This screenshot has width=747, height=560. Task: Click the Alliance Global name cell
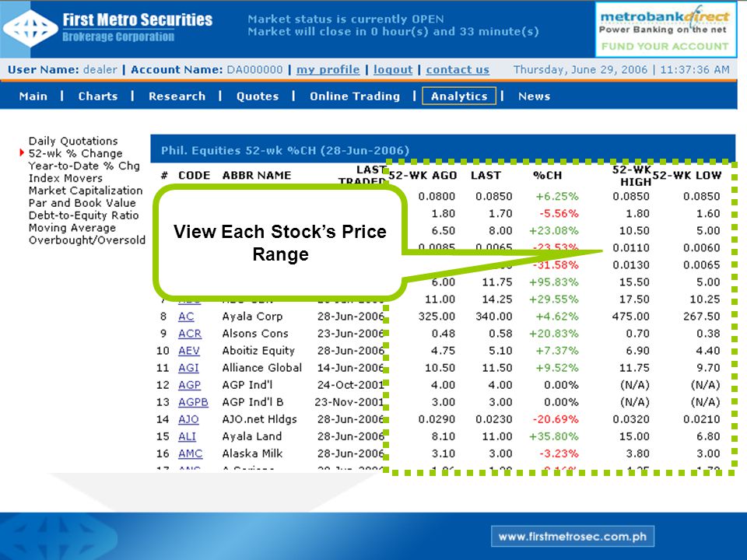(x=261, y=368)
